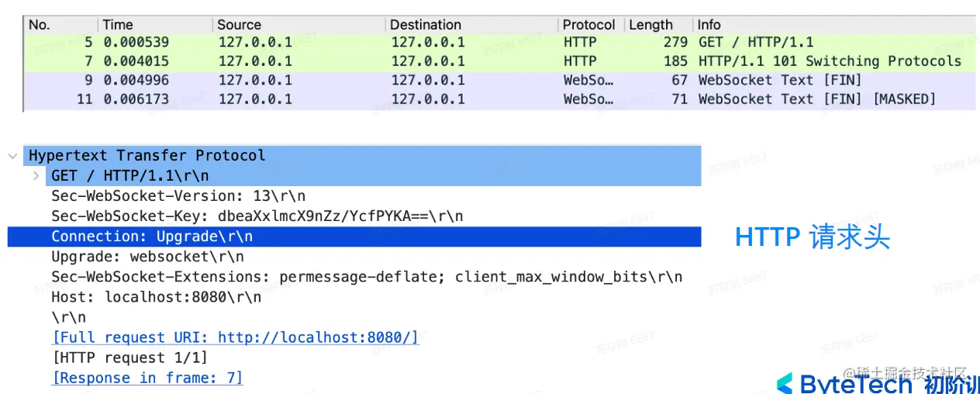Click the length value 279
The height and width of the screenshot is (394, 980).
tap(675, 43)
